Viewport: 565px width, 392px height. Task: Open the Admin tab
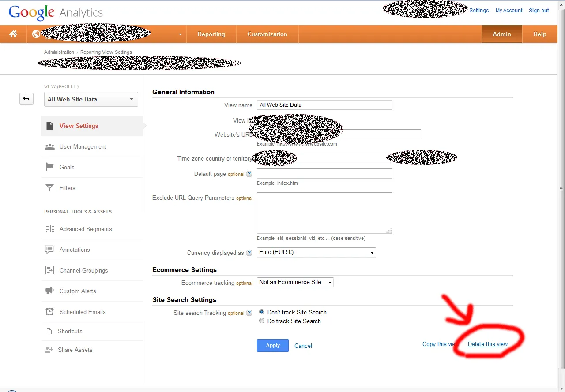pos(502,34)
